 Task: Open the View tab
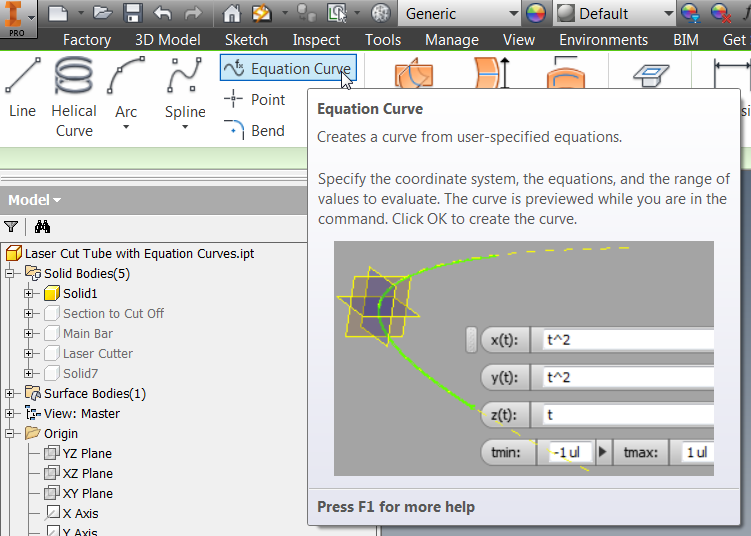519,40
